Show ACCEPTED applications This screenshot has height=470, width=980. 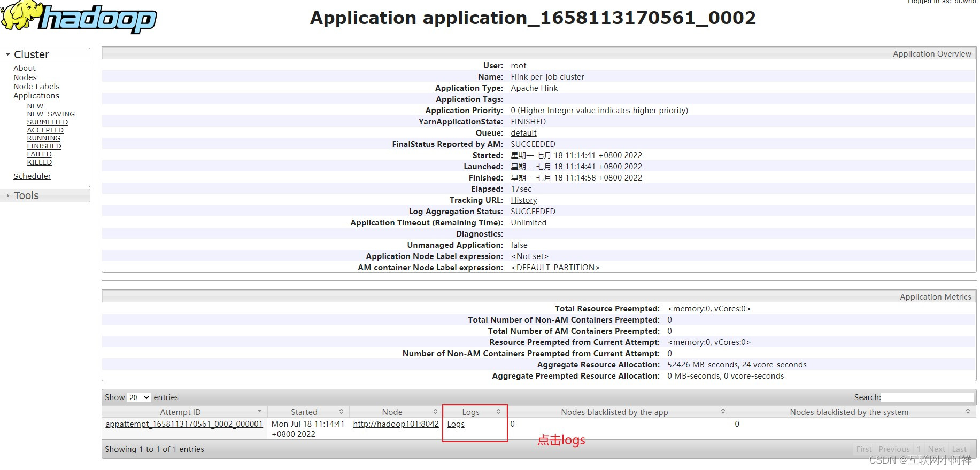(45, 130)
